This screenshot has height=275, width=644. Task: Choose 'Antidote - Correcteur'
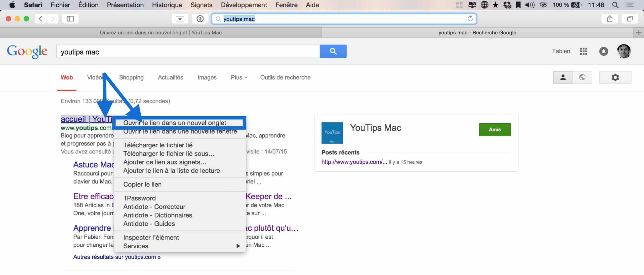point(180,207)
